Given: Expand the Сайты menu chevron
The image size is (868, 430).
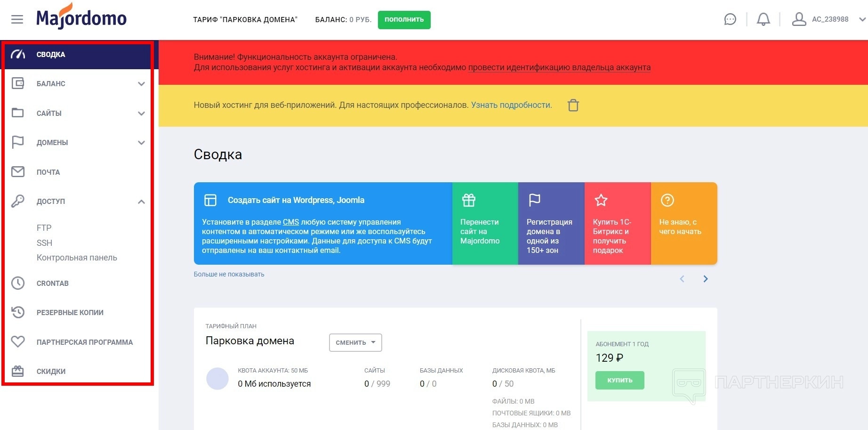Looking at the screenshot, I should [141, 114].
